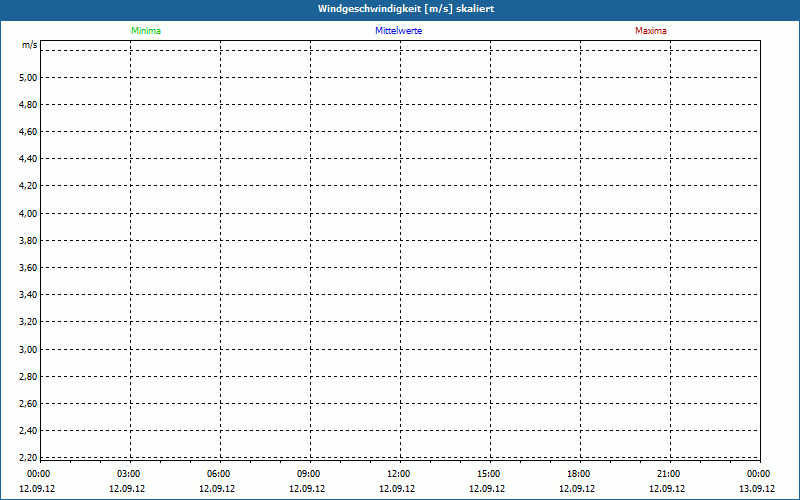The image size is (800, 500).
Task: Select the 2,60 y-axis tick label
Action: 28,403
